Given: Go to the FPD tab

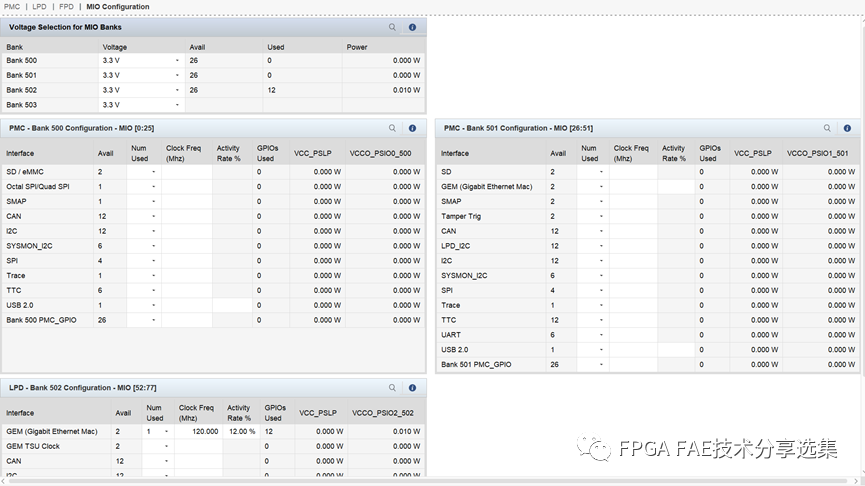Looking at the screenshot, I should point(66,7).
